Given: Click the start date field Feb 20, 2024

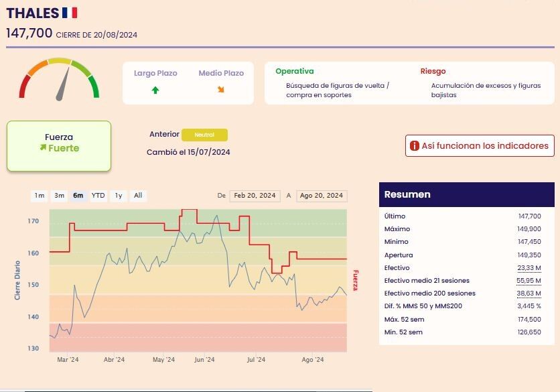Looking at the screenshot, I should tap(255, 196).
